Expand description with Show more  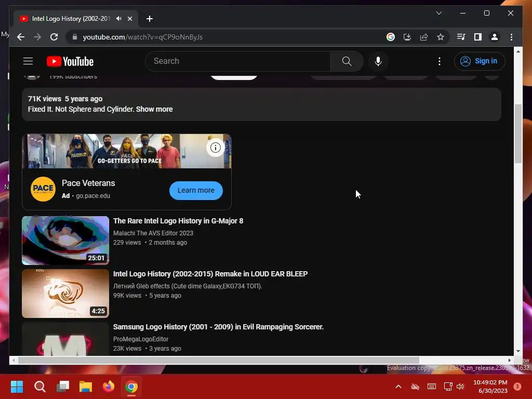(x=154, y=109)
